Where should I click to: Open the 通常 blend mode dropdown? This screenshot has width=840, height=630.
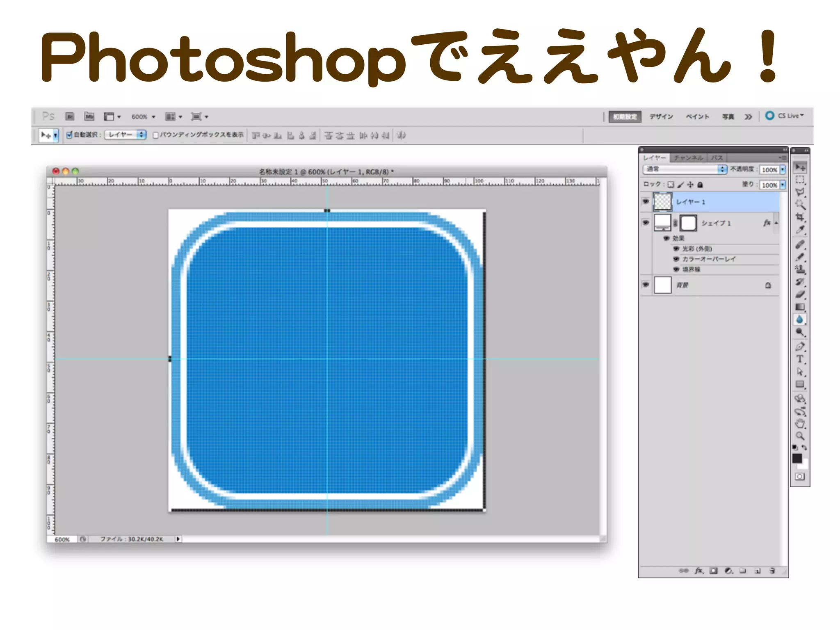click(684, 169)
